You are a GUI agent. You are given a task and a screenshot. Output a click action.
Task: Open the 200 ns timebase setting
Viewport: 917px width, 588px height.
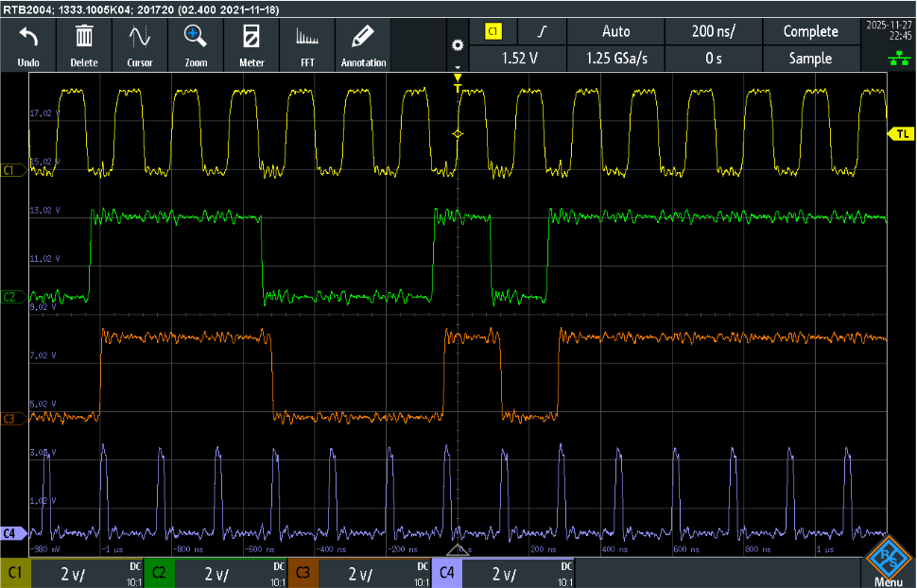[714, 31]
